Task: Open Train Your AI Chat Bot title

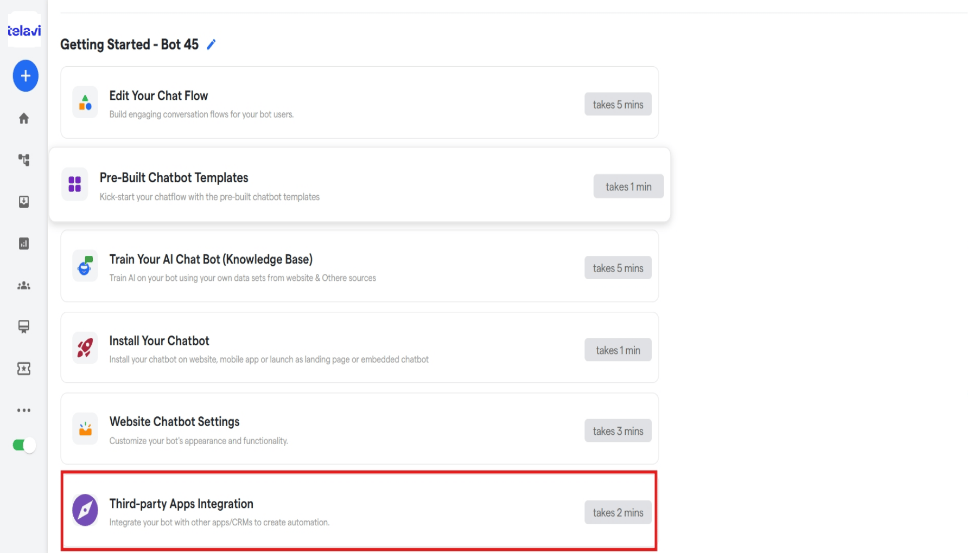Action: tap(211, 259)
